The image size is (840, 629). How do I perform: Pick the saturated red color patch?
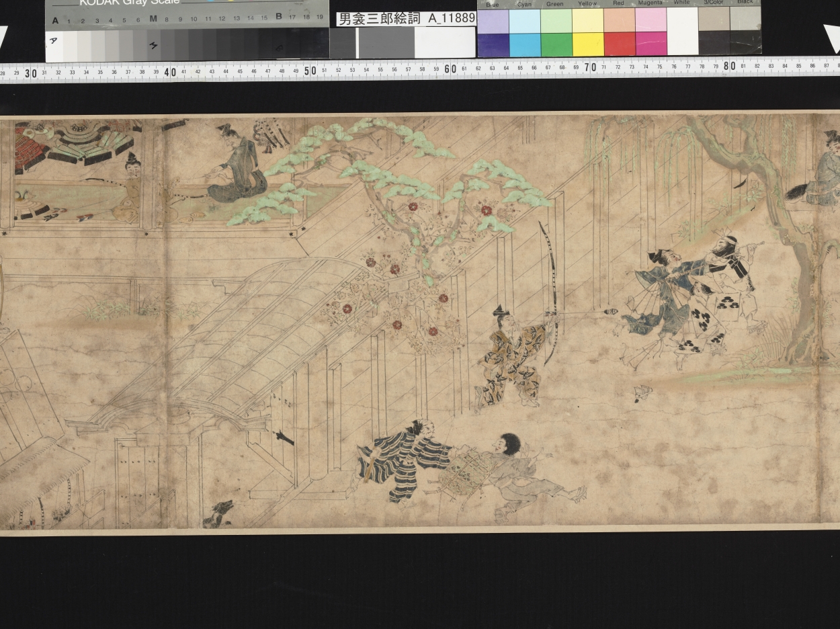click(619, 44)
